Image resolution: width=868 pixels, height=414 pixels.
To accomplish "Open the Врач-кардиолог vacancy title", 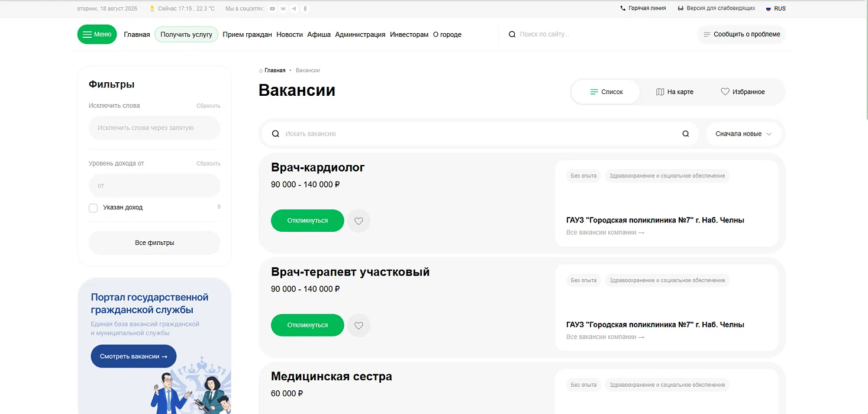I will click(x=318, y=167).
